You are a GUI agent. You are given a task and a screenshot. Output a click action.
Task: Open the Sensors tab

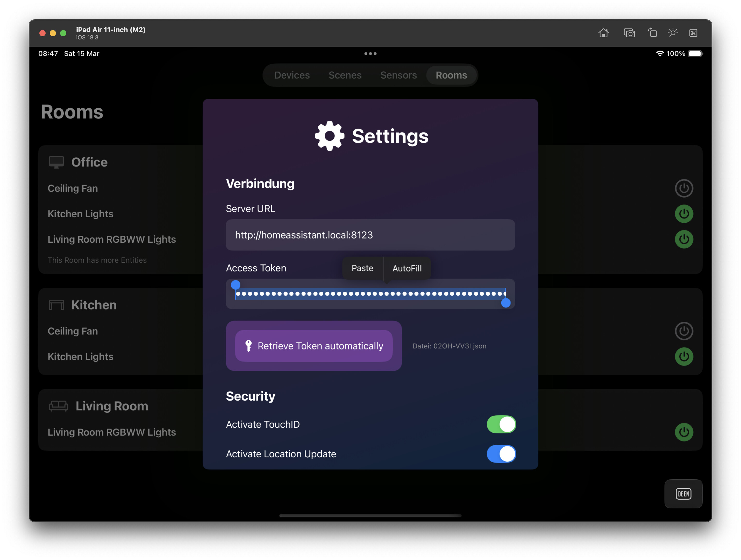pyautogui.click(x=398, y=75)
